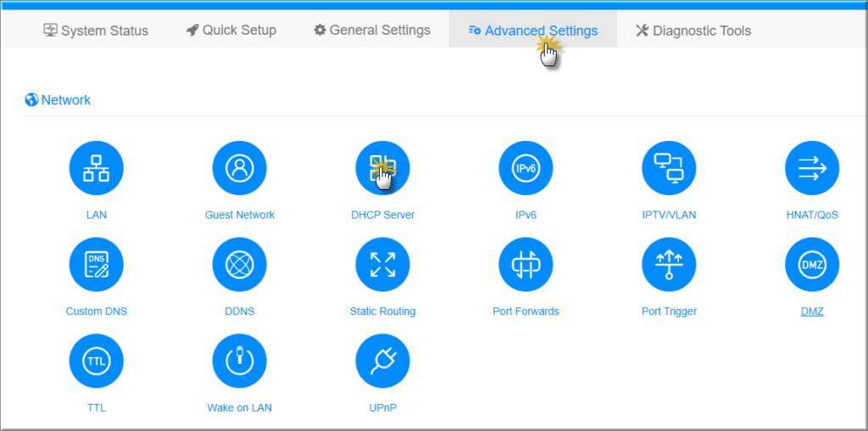The height and width of the screenshot is (431, 868).
Task: Click the underlined DMZ link text
Action: [x=811, y=311]
